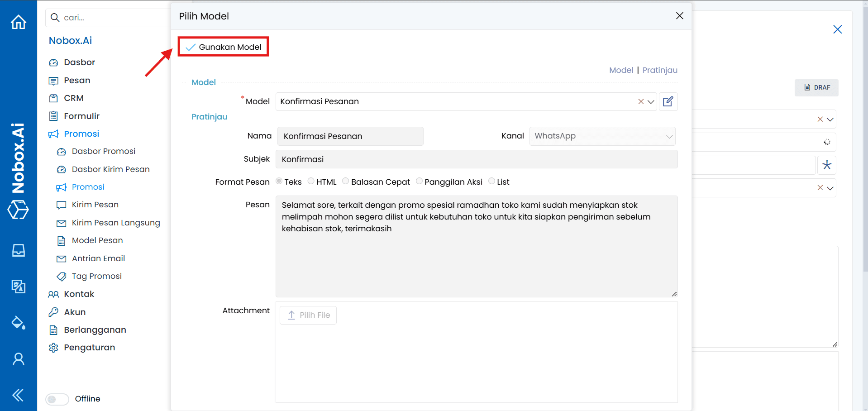Select the HTML format radio button
Screen dimensions: 868x411
pos(311,181)
